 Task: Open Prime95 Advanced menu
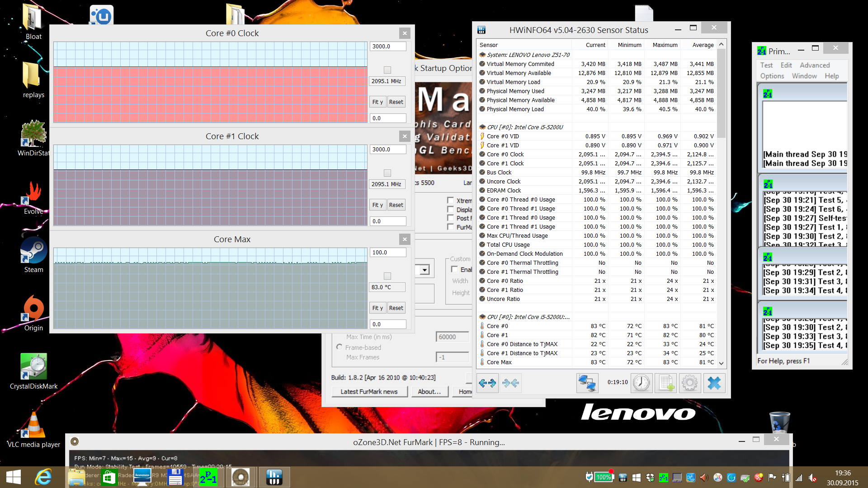tap(815, 65)
